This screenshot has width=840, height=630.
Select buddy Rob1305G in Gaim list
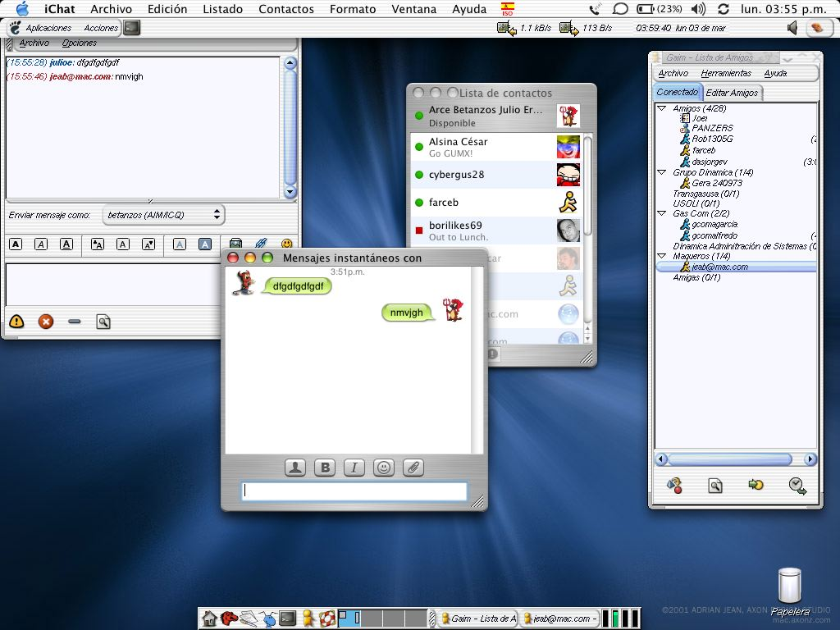click(712, 139)
